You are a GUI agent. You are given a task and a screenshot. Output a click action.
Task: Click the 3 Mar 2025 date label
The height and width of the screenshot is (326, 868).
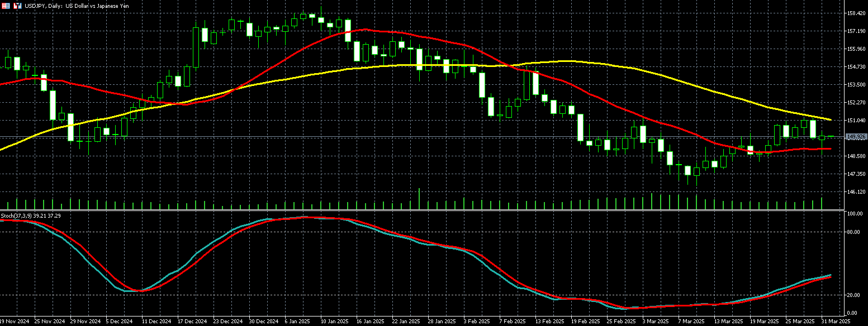coord(656,322)
